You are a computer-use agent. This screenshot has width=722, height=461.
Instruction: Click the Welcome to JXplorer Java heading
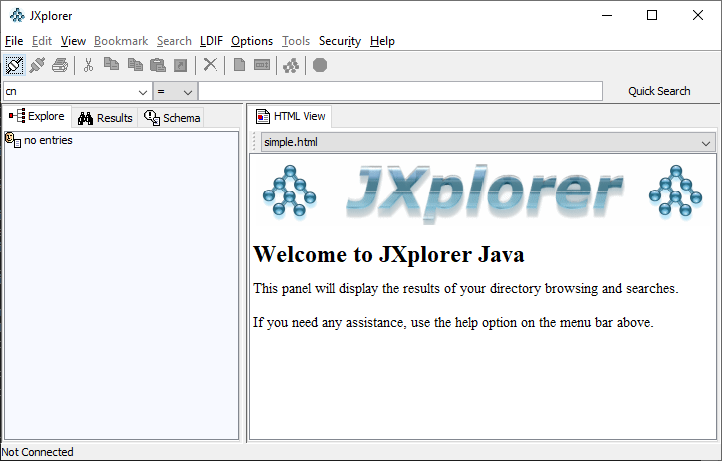click(x=389, y=254)
